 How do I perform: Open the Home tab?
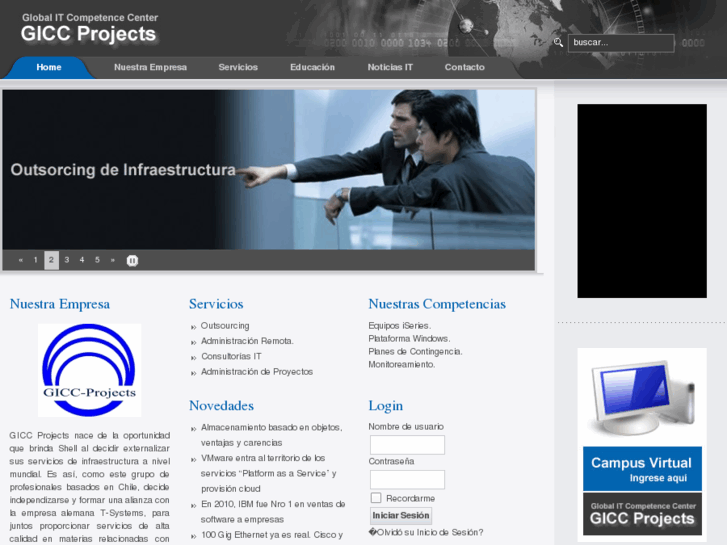[49, 67]
